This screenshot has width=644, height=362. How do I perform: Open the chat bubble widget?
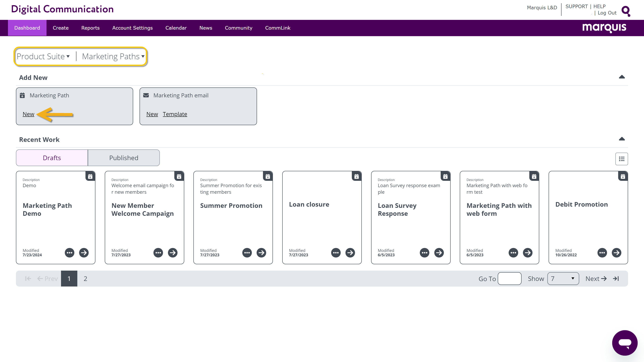pyautogui.click(x=625, y=343)
